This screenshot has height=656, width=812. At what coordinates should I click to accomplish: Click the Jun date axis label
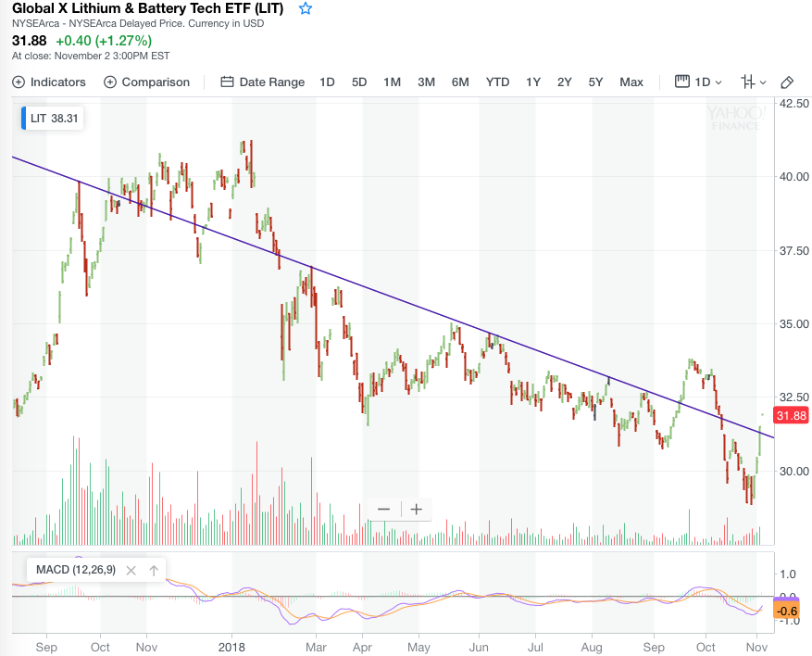(x=479, y=647)
